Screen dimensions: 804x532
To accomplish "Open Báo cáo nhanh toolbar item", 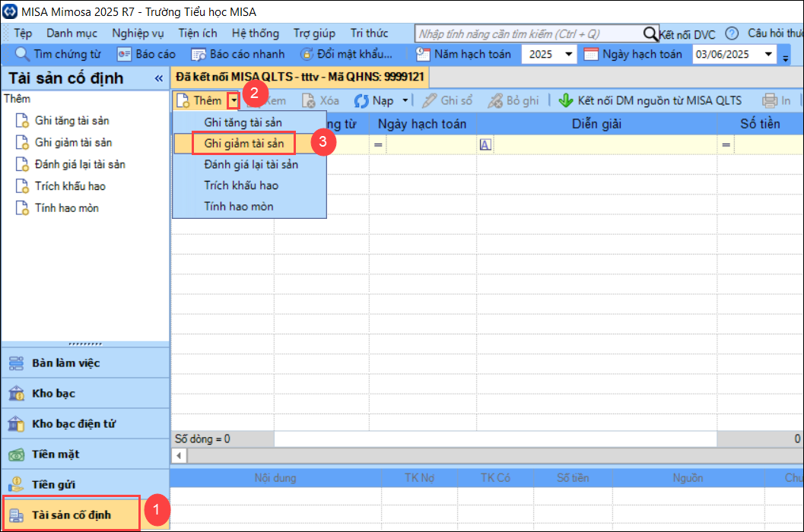I will coord(237,54).
